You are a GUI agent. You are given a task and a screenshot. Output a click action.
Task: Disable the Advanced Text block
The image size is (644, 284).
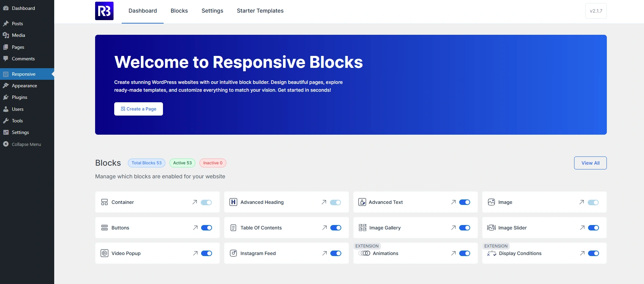tap(465, 202)
